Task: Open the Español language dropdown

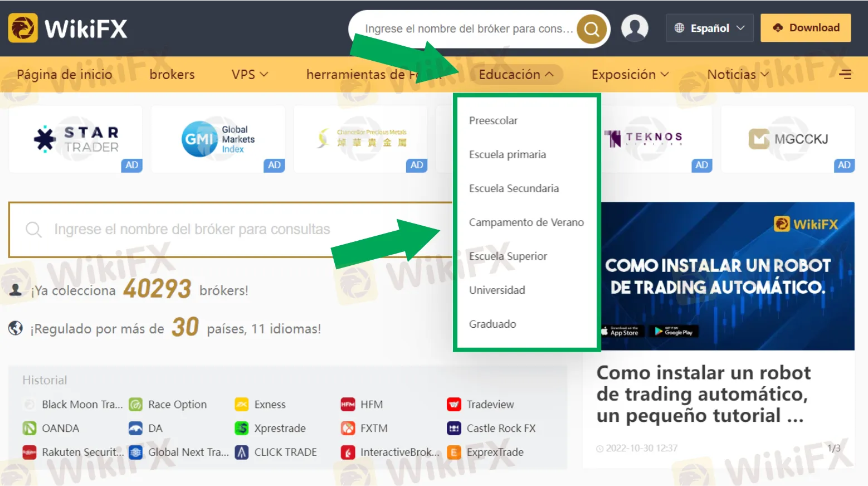Action: [710, 28]
